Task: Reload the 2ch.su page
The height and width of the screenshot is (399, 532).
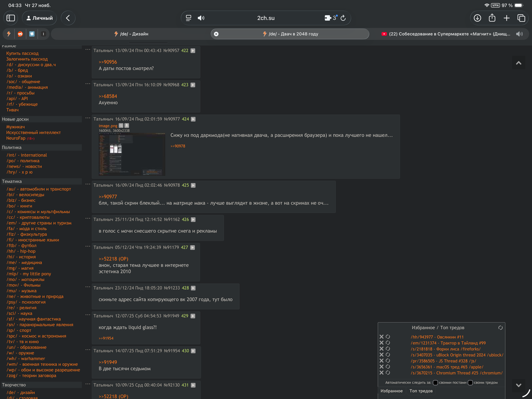Action: [343, 18]
